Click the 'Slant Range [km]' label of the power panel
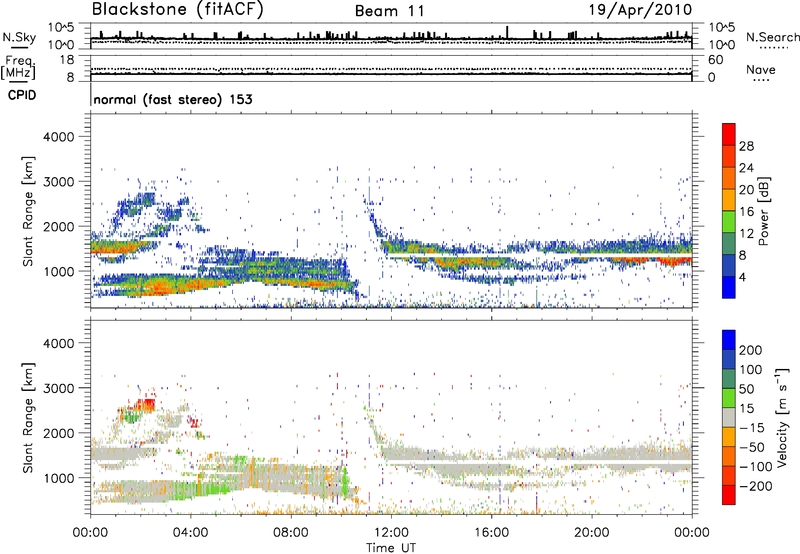 29,211
